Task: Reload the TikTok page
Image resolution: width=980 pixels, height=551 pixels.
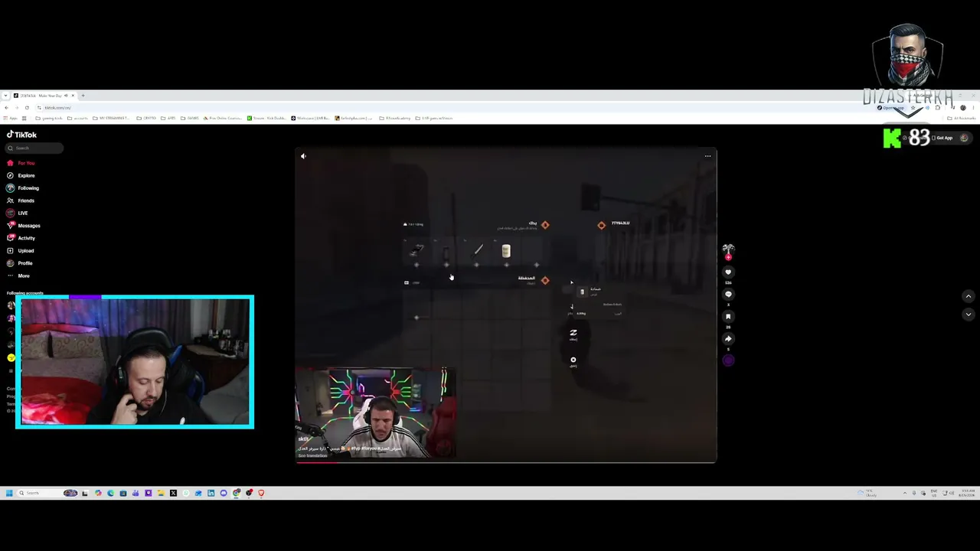Action: click(27, 108)
